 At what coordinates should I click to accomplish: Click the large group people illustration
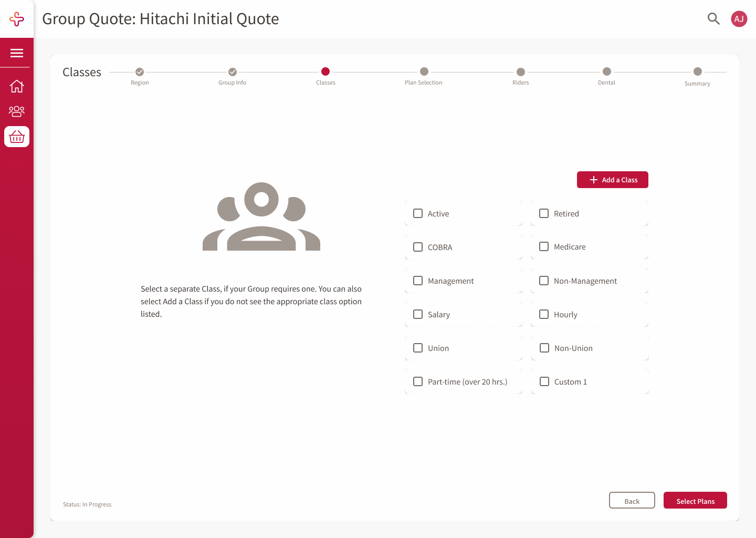(x=261, y=216)
